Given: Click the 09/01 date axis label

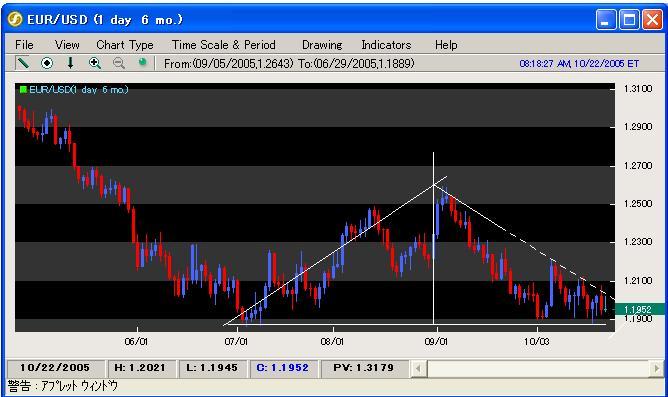Looking at the screenshot, I should pyautogui.click(x=436, y=342).
